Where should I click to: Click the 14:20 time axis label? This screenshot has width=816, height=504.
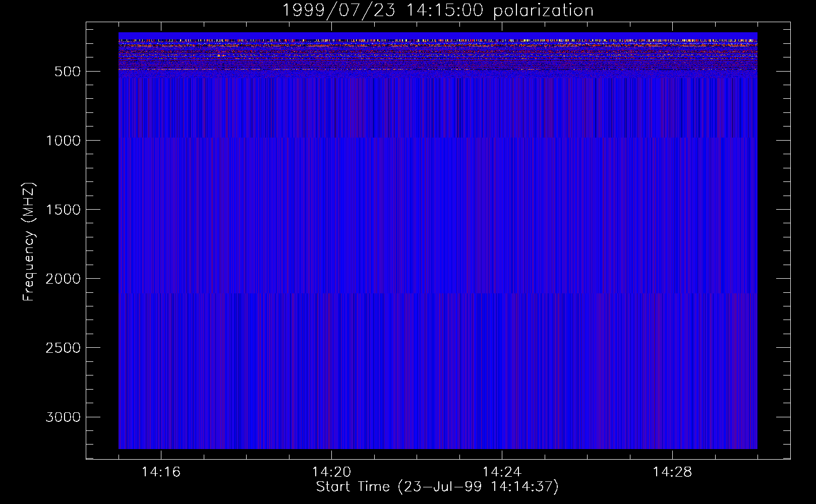point(331,472)
